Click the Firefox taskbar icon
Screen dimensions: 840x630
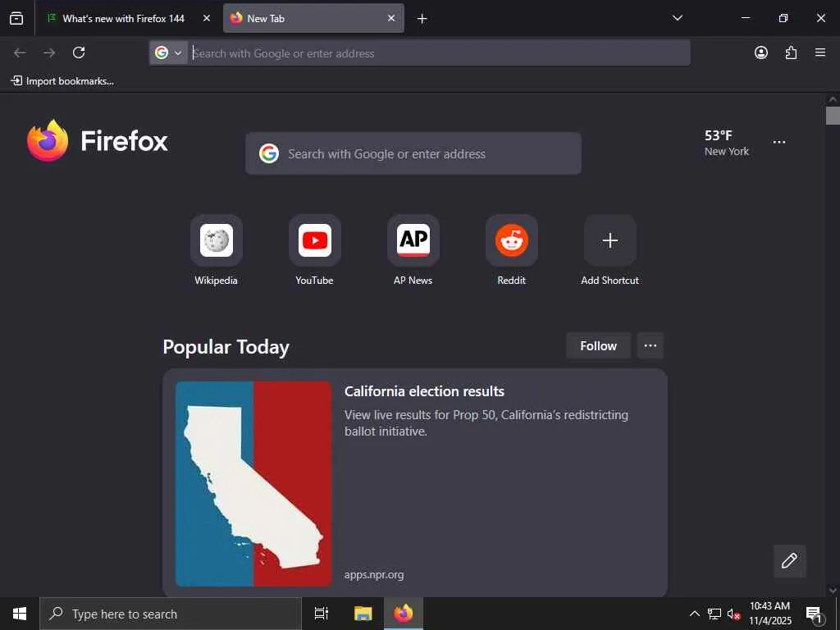click(x=404, y=614)
